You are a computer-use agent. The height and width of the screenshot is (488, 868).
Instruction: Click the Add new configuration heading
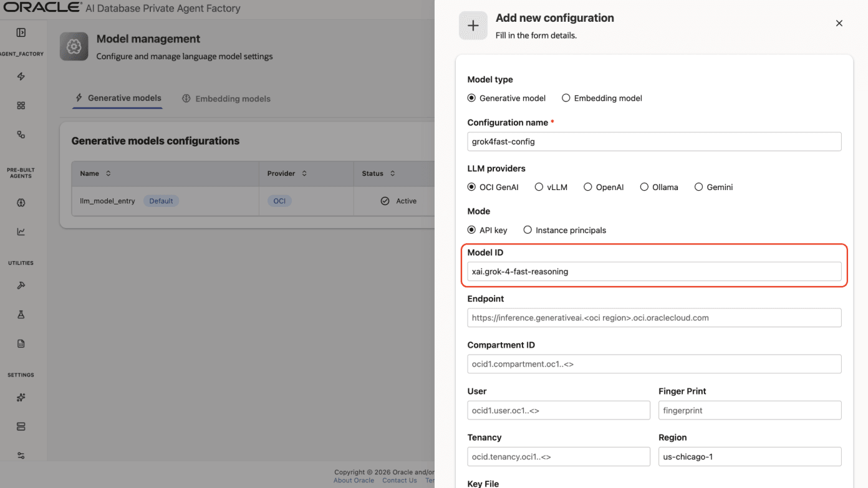pyautogui.click(x=555, y=18)
